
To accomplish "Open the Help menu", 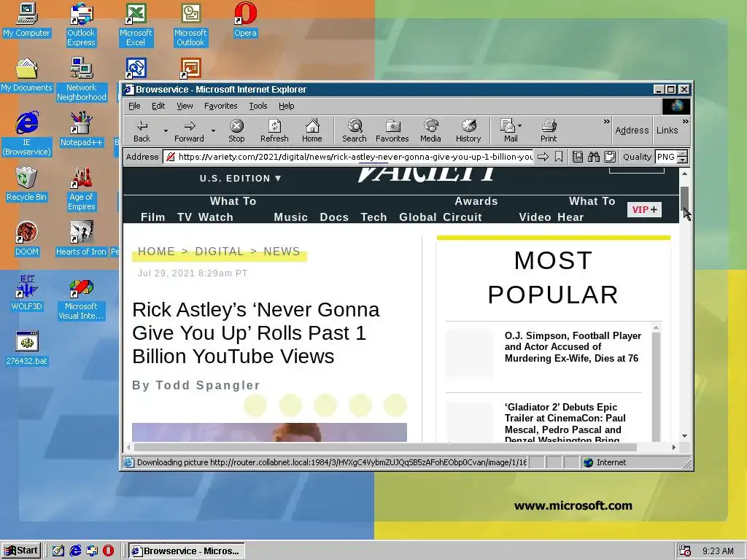I will 286,106.
